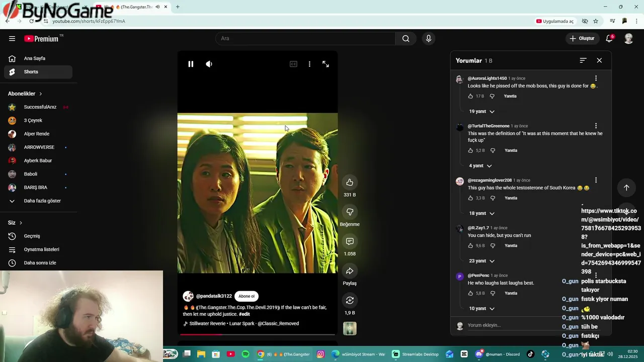Open the Oluştur create button
This screenshot has width=644, height=362.
(x=583, y=39)
